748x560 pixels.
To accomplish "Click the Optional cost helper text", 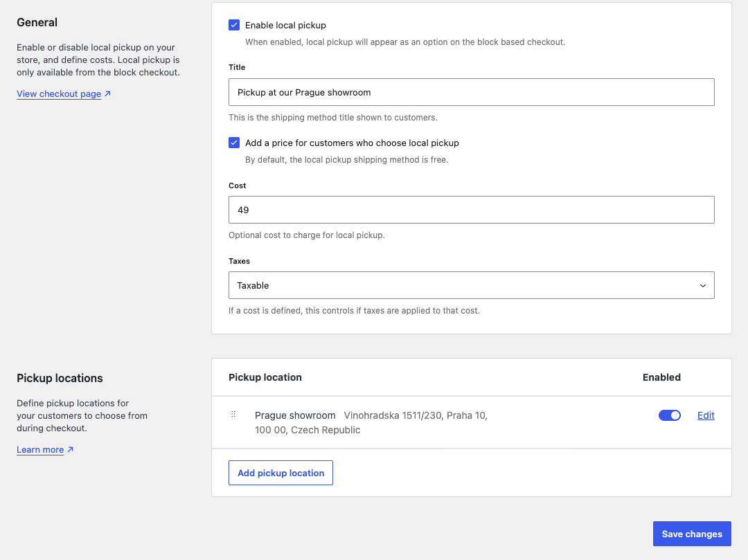I will [x=306, y=235].
